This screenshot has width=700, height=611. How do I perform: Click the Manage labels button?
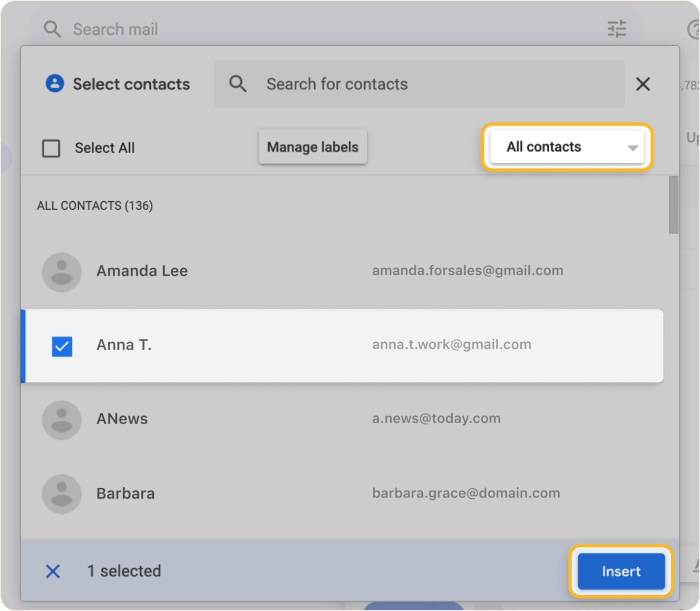[312, 147]
